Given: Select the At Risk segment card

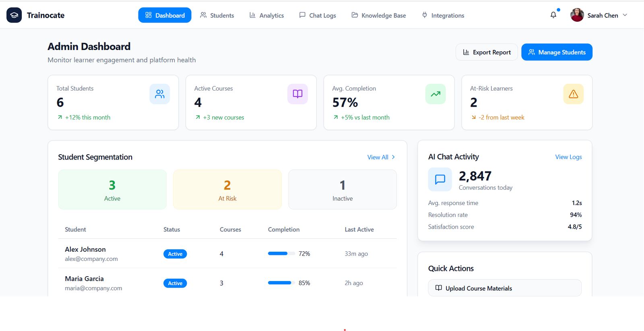Looking at the screenshot, I should pos(227,189).
